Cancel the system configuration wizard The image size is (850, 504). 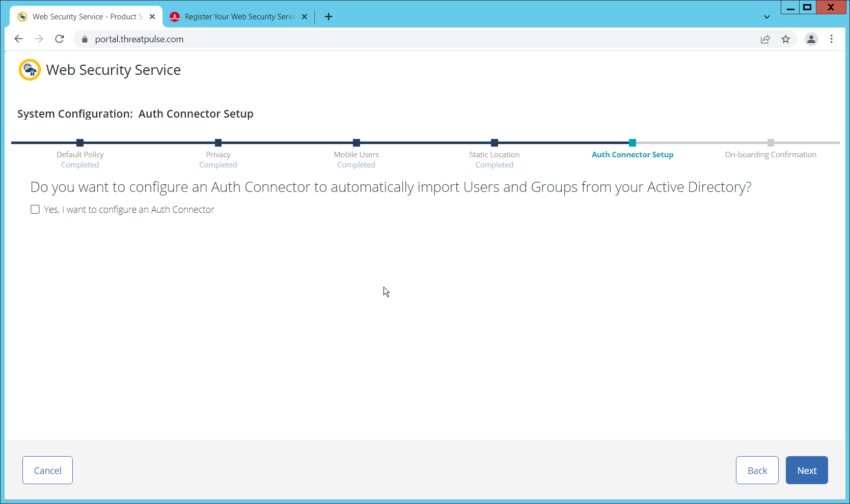pyautogui.click(x=47, y=470)
